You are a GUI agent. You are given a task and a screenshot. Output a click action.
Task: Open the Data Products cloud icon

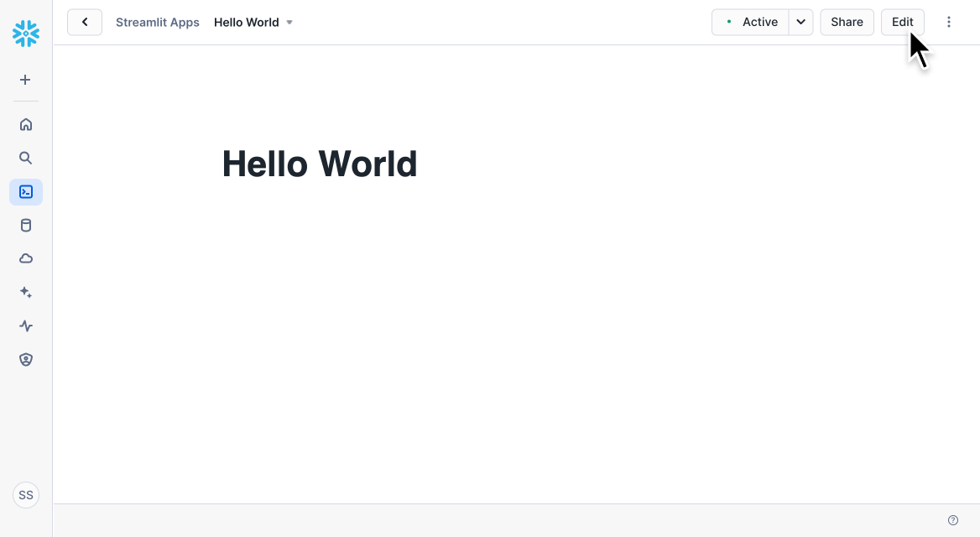pyautogui.click(x=26, y=258)
